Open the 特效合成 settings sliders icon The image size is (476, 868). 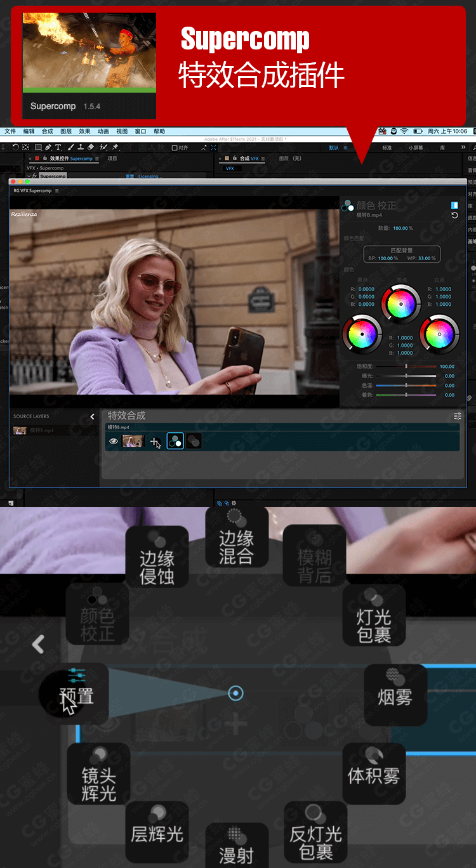(458, 416)
